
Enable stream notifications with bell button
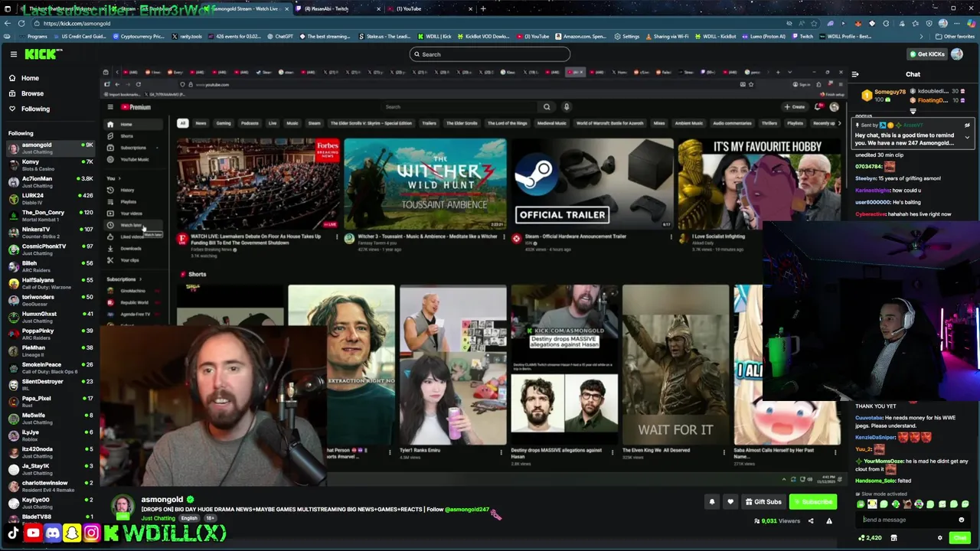712,502
